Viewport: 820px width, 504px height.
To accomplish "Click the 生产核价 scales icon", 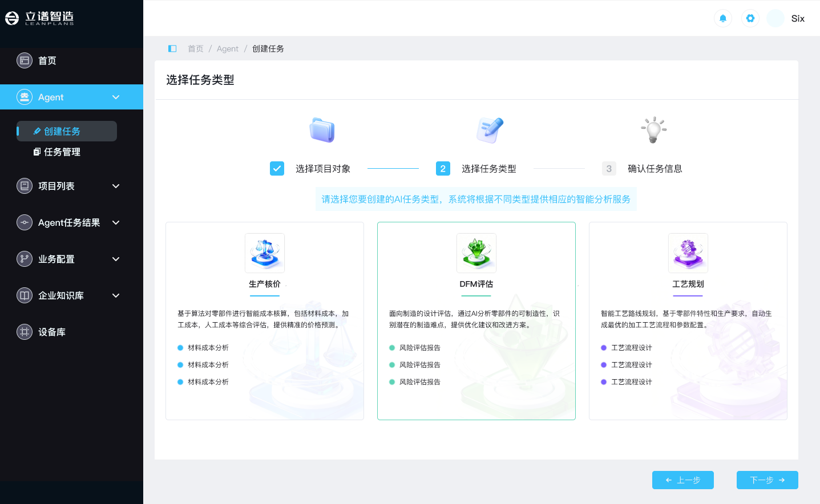I will coord(265,253).
